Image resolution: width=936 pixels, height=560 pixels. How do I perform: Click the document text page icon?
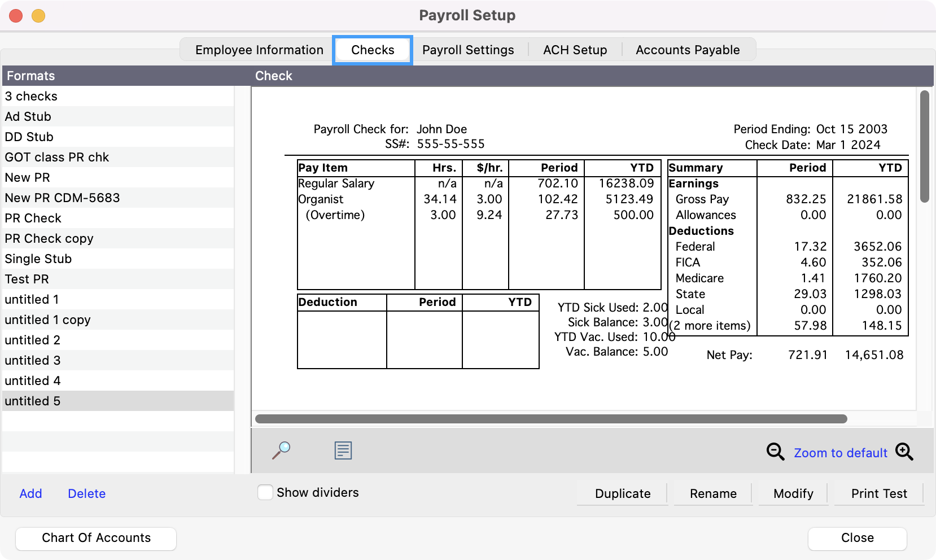tap(343, 450)
